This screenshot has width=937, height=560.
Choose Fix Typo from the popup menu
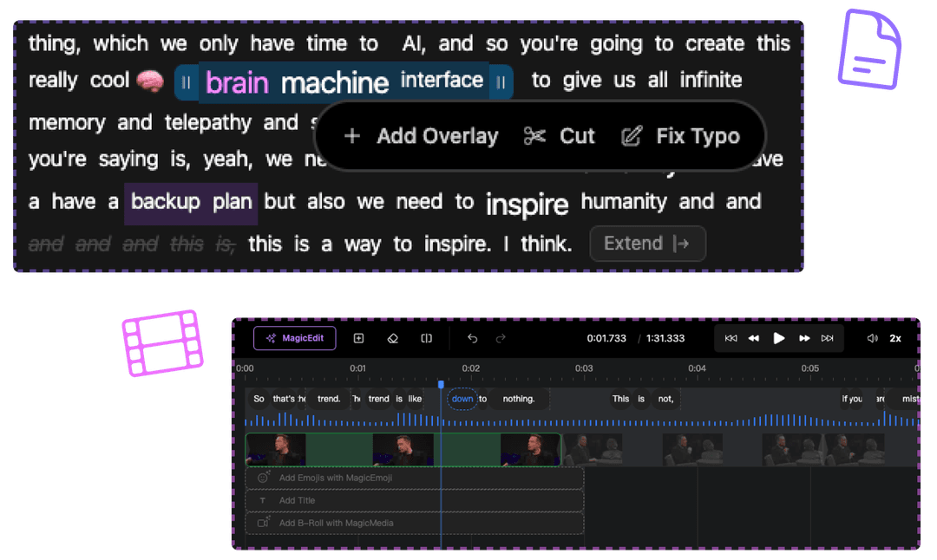(x=681, y=136)
